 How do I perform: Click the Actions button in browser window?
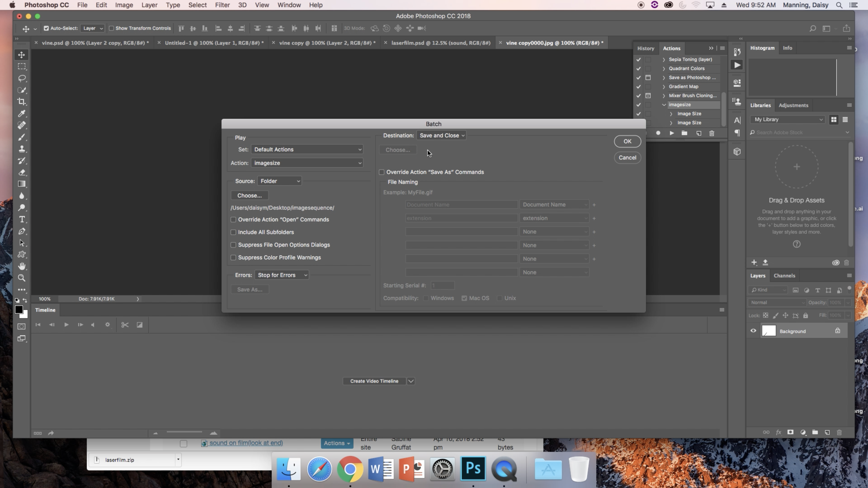pyautogui.click(x=337, y=443)
